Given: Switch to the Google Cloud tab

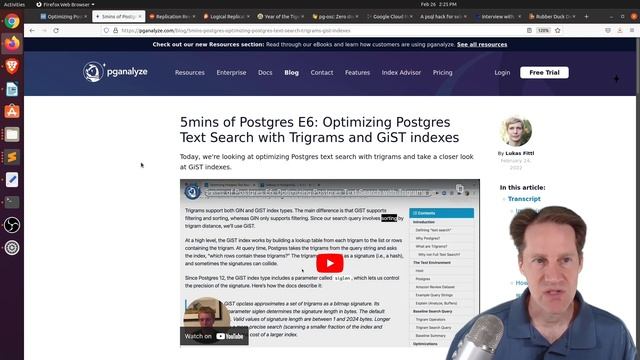Looking at the screenshot, I should tap(389, 16).
